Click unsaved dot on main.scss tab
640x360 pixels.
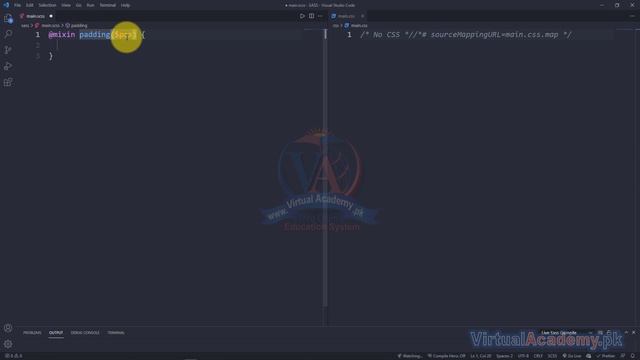coord(51,16)
